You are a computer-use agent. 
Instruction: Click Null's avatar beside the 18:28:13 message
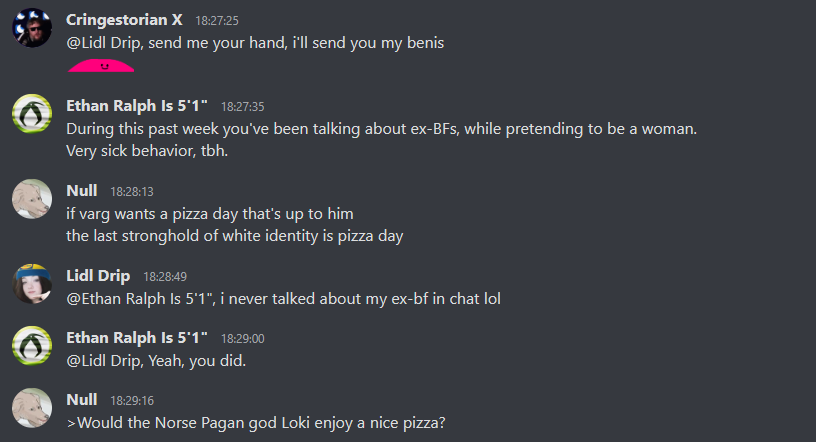pyautogui.click(x=32, y=199)
